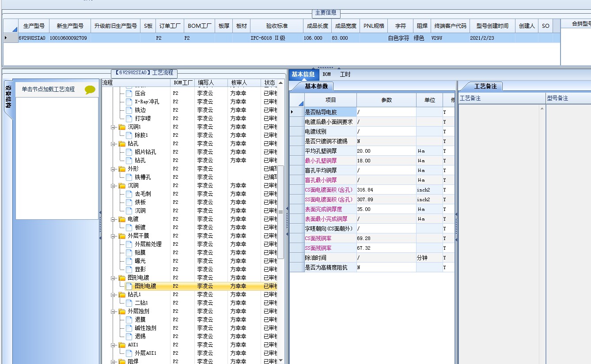Collapse the 外层蚀刻 folder node
The image size is (591, 364).
(113, 311)
